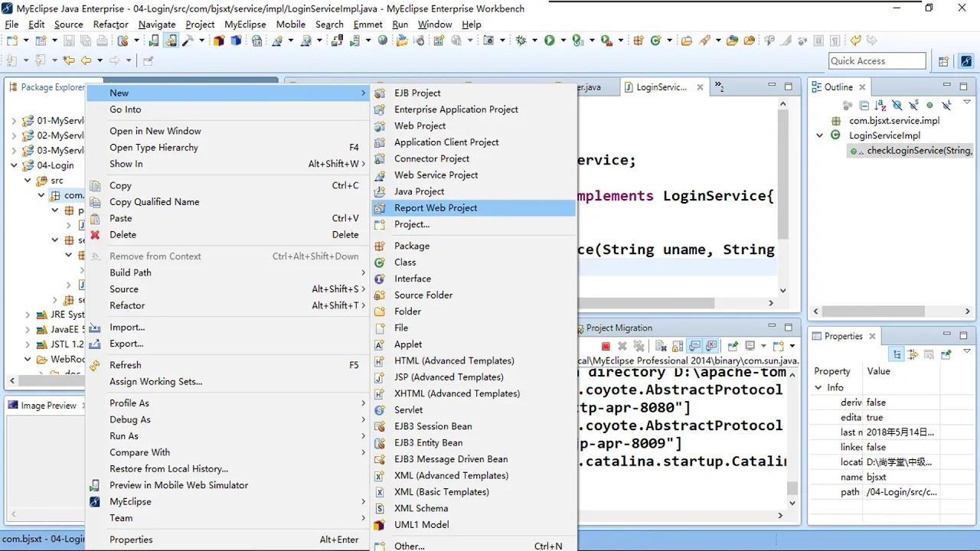Choose Interface from the New submenu
The image size is (980, 551).
474,279
